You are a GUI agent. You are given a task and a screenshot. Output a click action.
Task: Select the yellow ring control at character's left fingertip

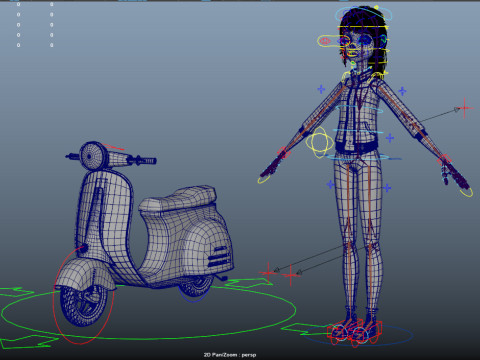coord(263,179)
